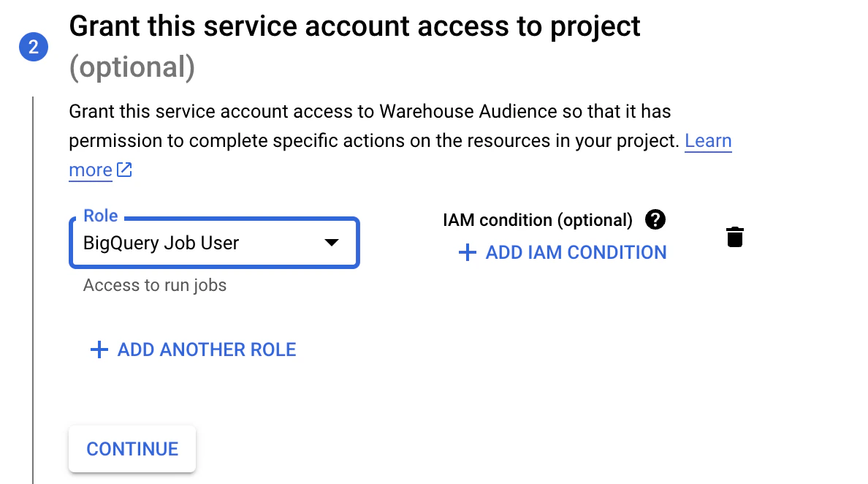Click ADD ANOTHER ROLE

point(206,349)
